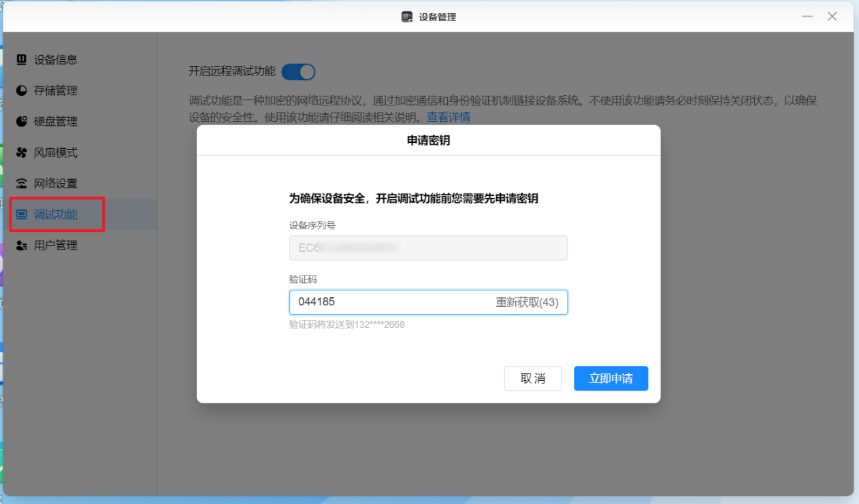Click the 验证码 label
The width and height of the screenshot is (859, 504).
pyautogui.click(x=303, y=279)
